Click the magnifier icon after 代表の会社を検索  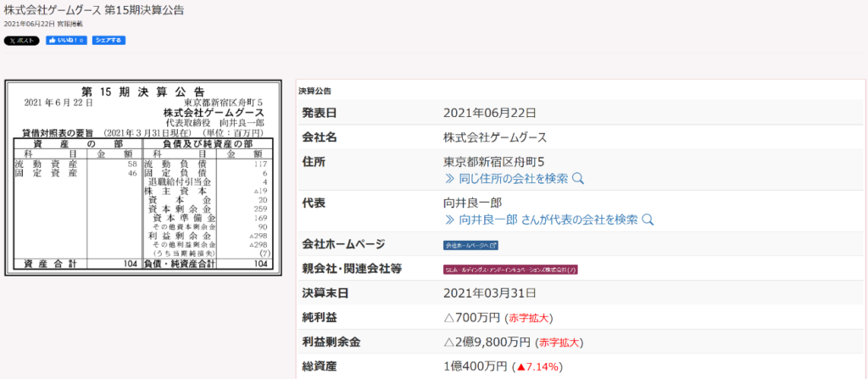point(648,220)
